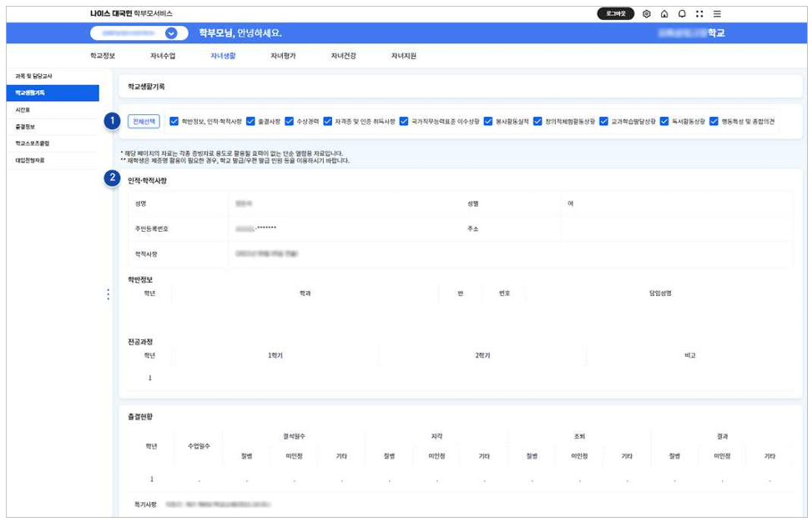The height and width of the screenshot is (522, 812).
Task: Open the 자녀평가 menu
Action: point(283,56)
